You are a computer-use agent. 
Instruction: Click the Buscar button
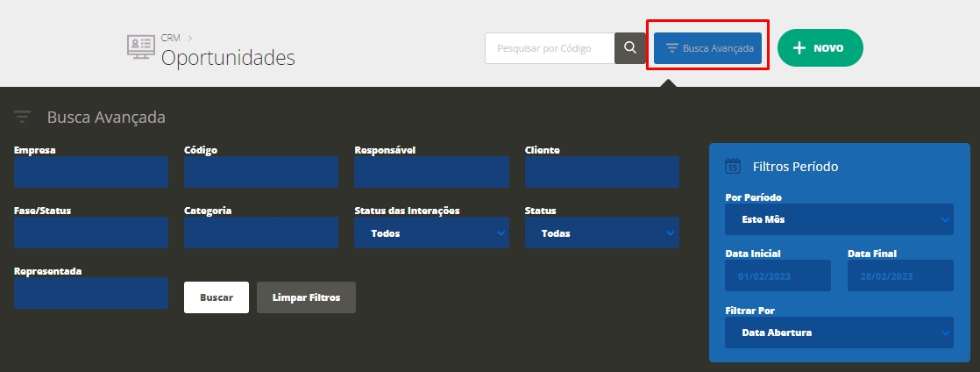coord(217,297)
